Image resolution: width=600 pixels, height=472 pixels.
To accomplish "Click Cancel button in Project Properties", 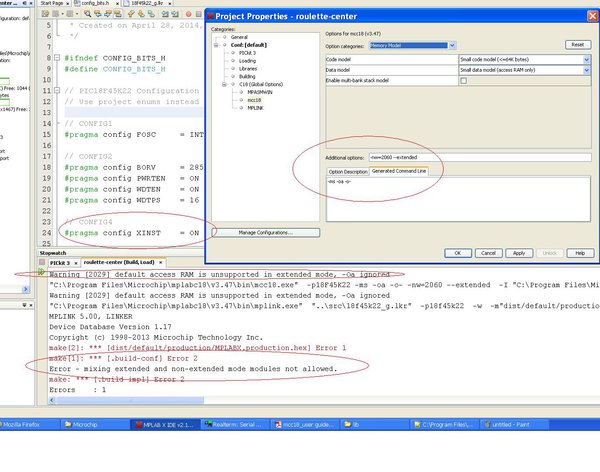I will click(488, 253).
